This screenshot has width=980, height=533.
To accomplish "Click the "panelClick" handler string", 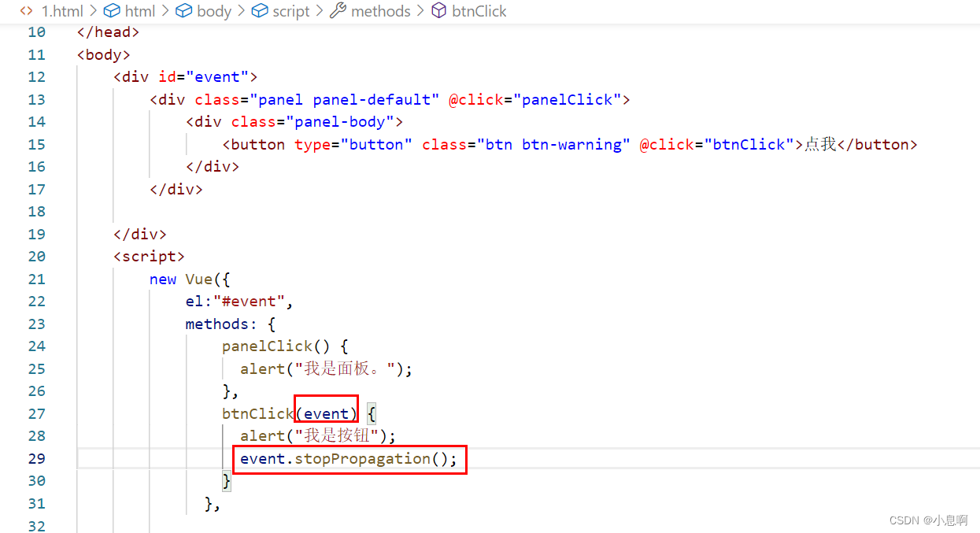I will pyautogui.click(x=568, y=100).
